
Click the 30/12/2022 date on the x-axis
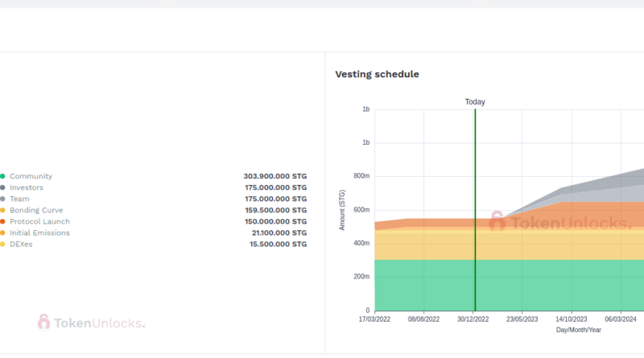(475, 319)
